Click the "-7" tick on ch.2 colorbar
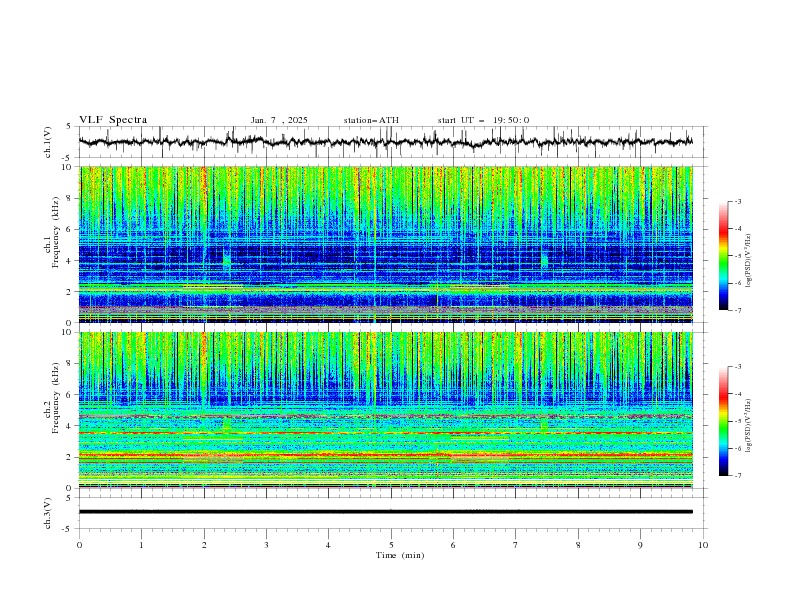 738,476
